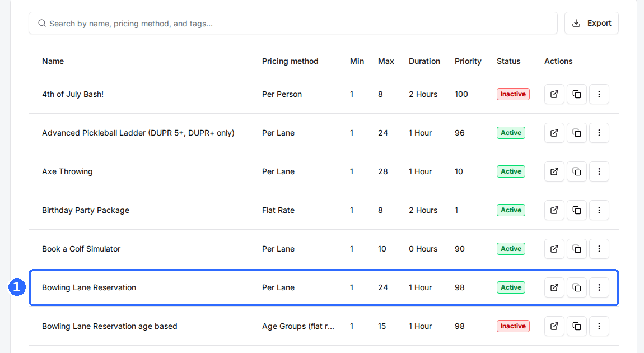Duplicate the Advanced Pickleball Ladder entry
This screenshot has width=644, height=353.
[577, 133]
